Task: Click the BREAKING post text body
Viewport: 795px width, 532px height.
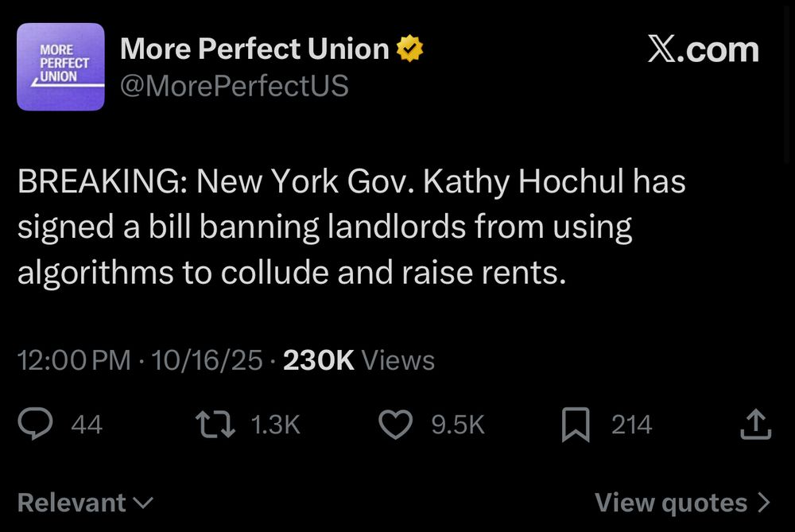Action: (350, 227)
